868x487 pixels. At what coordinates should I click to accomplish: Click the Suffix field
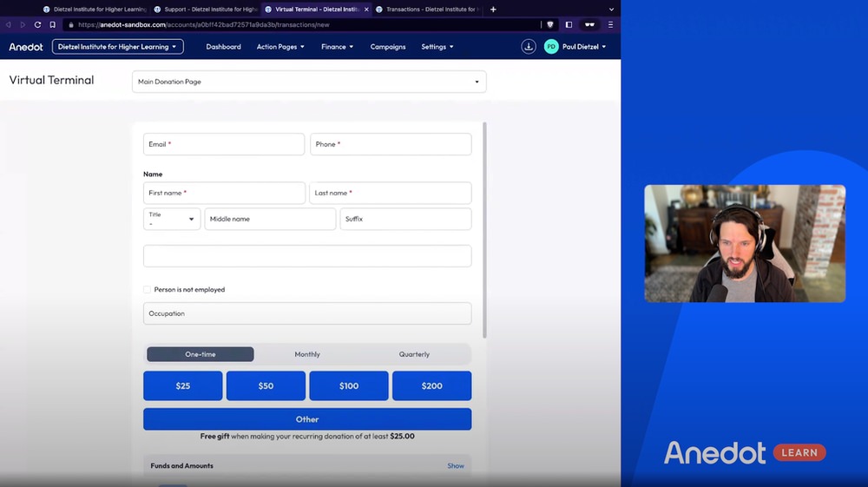405,219
